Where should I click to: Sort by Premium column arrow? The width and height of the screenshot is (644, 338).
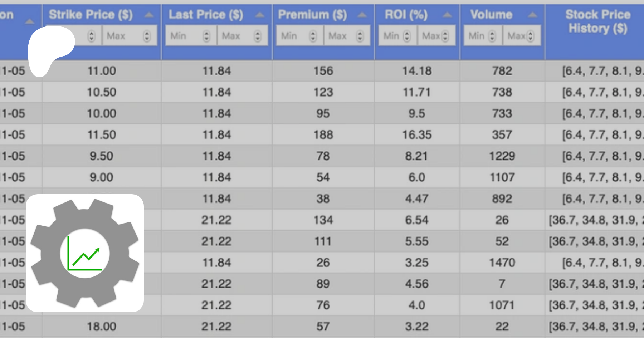[x=362, y=15]
